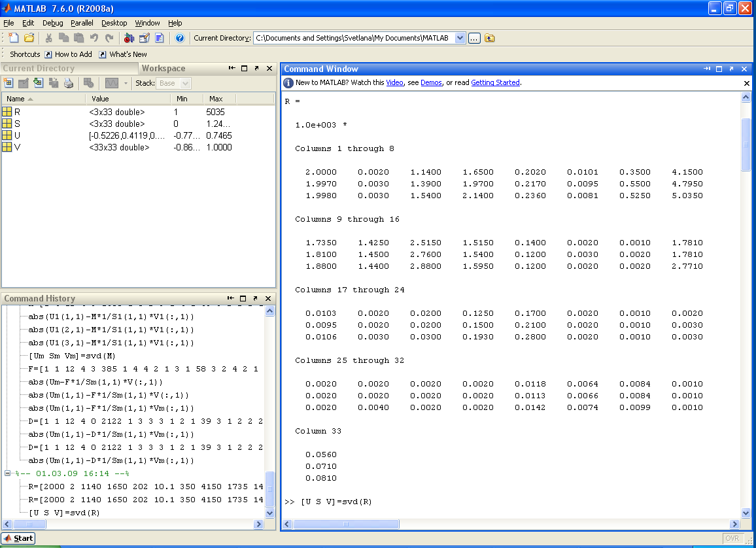Select variable R's matrix icon in Workspace
The width and height of the screenshot is (756, 548).
point(7,112)
